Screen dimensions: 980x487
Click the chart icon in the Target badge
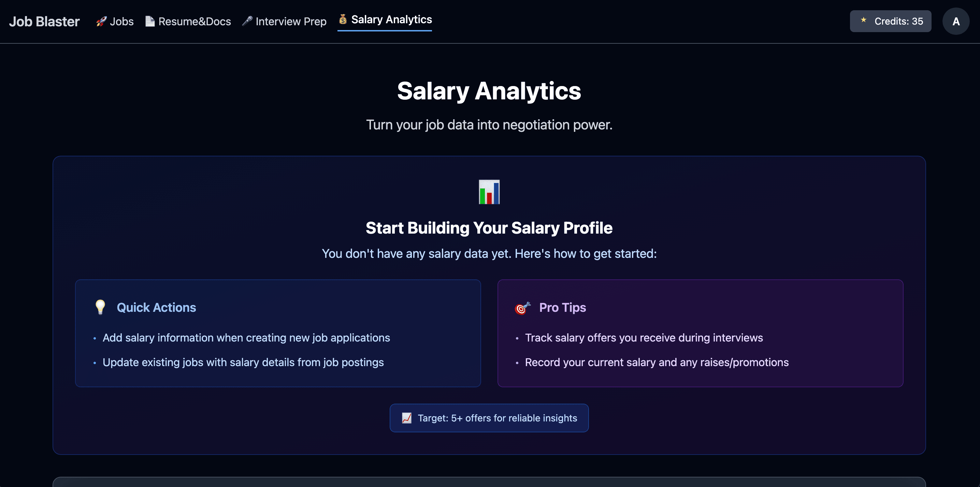pyautogui.click(x=406, y=417)
